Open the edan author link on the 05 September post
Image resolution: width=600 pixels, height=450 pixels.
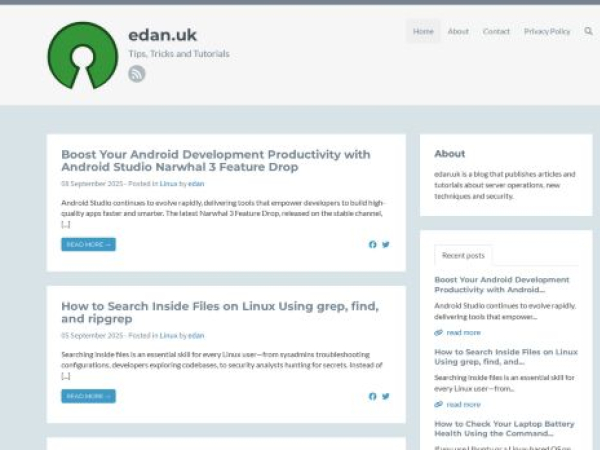click(196, 336)
